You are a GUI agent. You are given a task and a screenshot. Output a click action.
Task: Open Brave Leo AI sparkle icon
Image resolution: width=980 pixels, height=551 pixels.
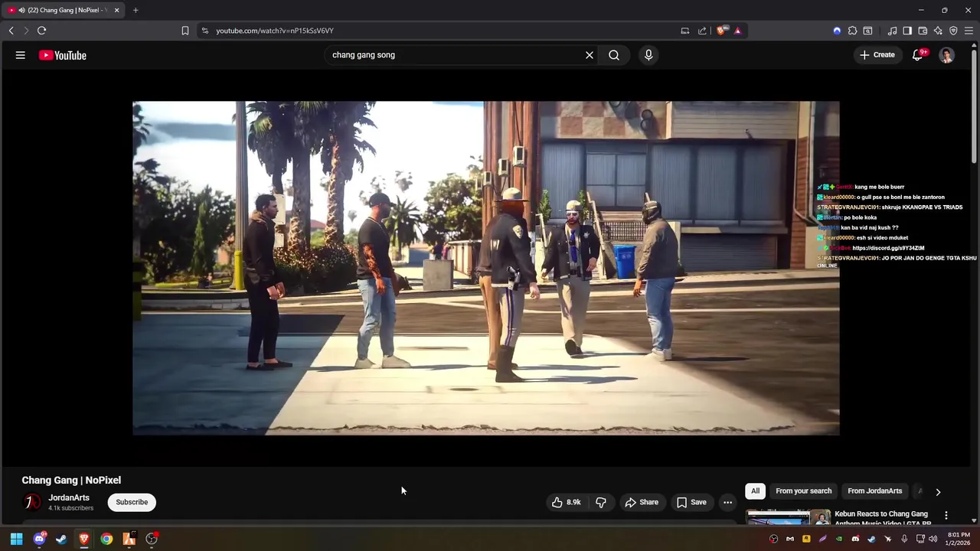pos(938,31)
